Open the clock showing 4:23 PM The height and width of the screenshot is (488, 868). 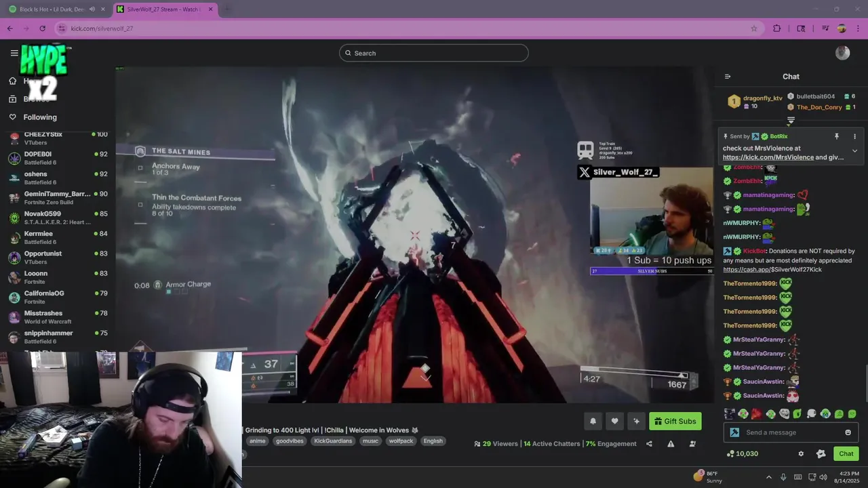(x=846, y=477)
